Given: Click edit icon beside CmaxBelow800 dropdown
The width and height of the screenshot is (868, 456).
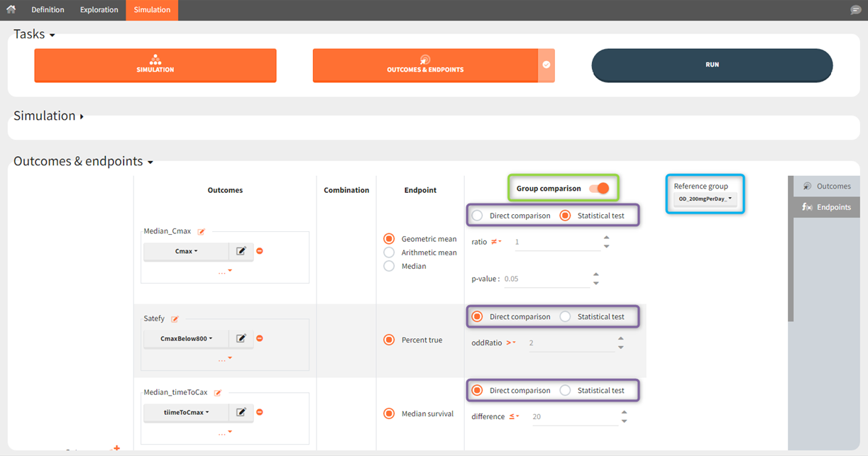Looking at the screenshot, I should 241,339.
